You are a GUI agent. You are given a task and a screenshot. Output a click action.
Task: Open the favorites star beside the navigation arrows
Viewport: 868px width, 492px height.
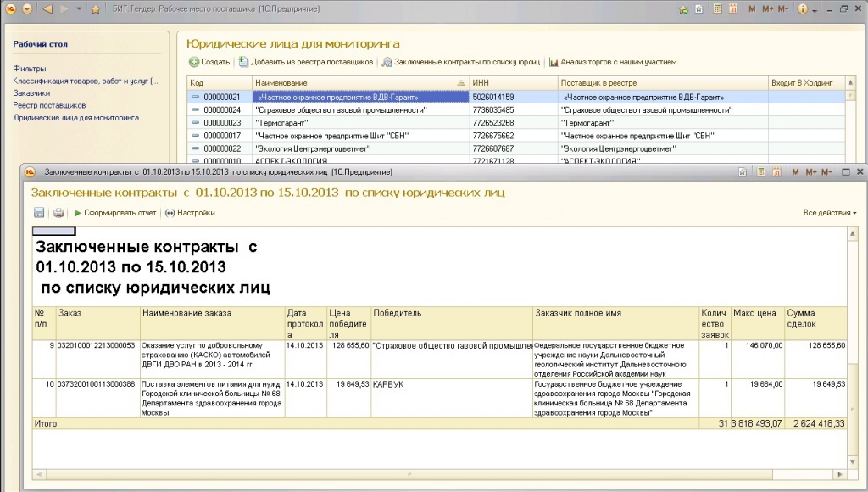(96, 9)
